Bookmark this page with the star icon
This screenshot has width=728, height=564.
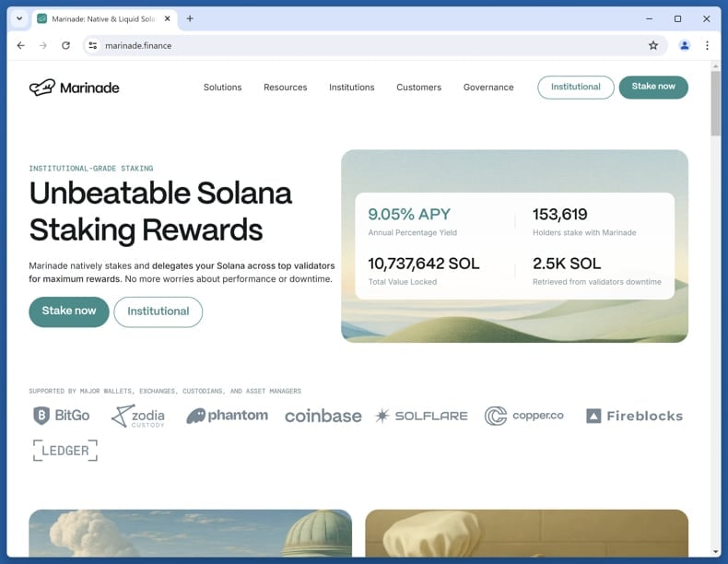point(653,45)
